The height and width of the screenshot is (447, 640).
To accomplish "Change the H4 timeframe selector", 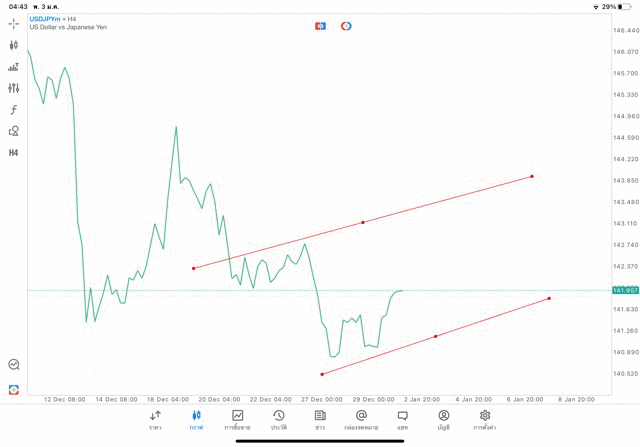I will point(14,153).
